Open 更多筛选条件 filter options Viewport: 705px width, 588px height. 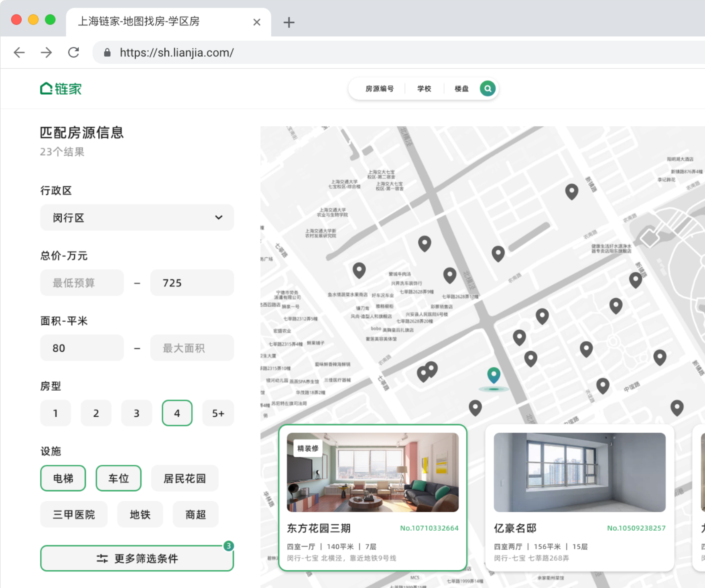click(x=137, y=558)
